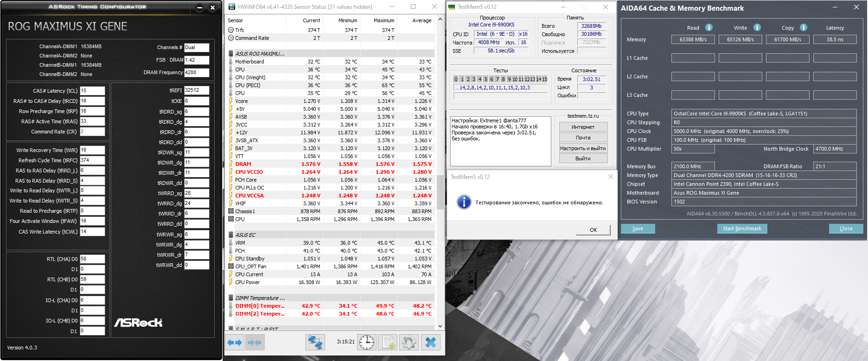Click the expand columns blue arrows icon in HWiNFO
The image size is (868, 361).
click(235, 342)
